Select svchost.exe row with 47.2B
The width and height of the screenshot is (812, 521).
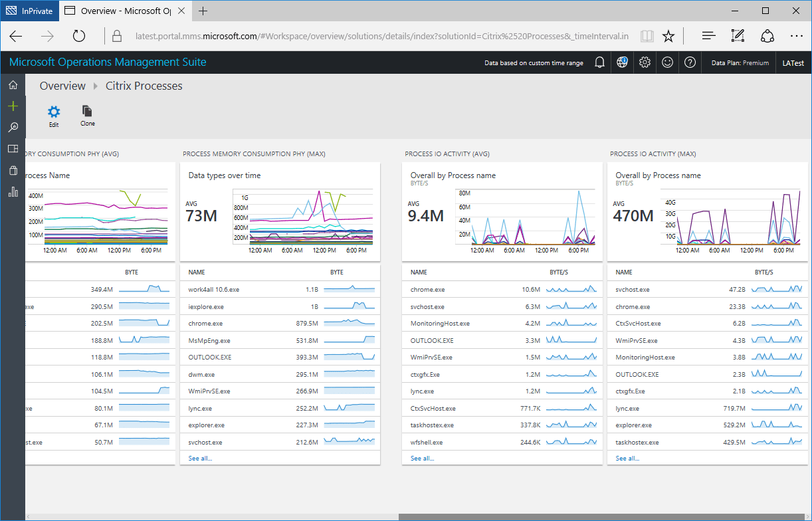click(x=707, y=290)
